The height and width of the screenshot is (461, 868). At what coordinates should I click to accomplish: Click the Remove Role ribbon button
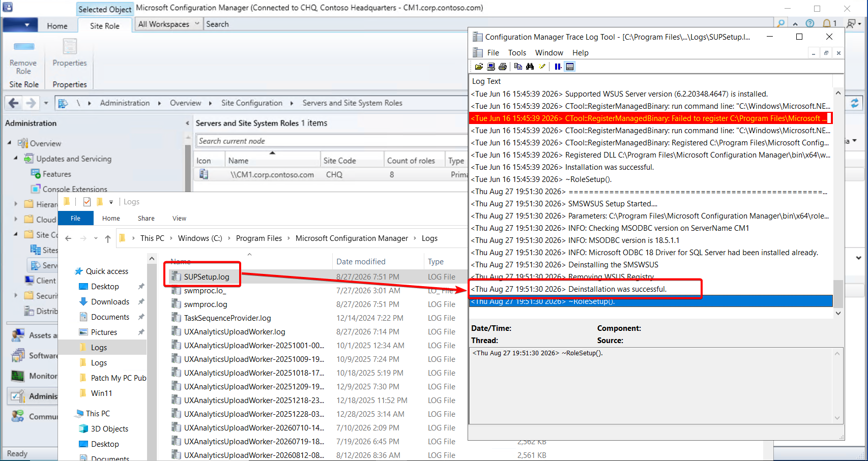click(x=23, y=58)
